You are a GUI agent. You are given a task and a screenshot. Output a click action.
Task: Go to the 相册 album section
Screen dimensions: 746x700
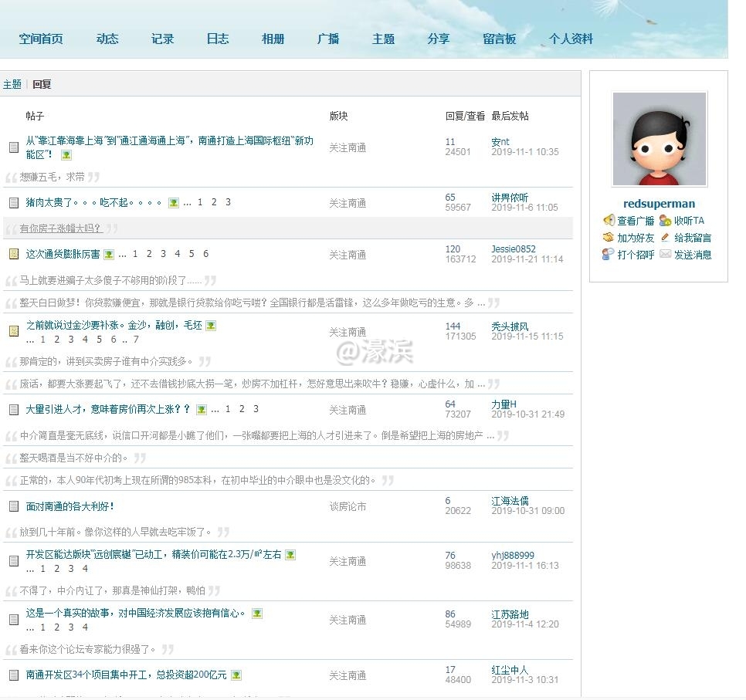[273, 39]
